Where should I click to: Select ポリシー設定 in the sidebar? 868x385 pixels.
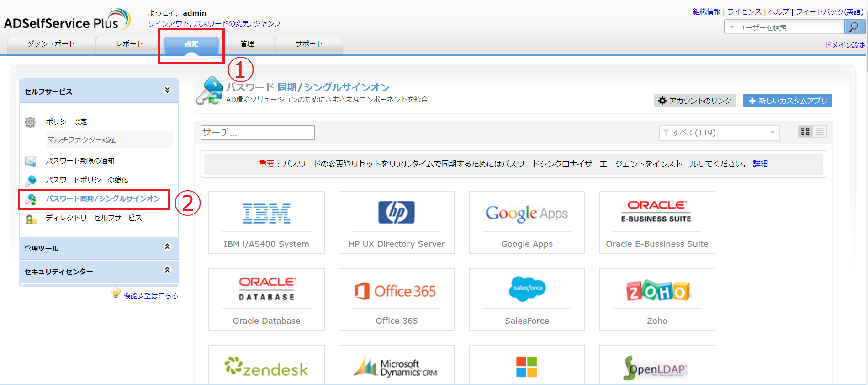click(x=66, y=122)
